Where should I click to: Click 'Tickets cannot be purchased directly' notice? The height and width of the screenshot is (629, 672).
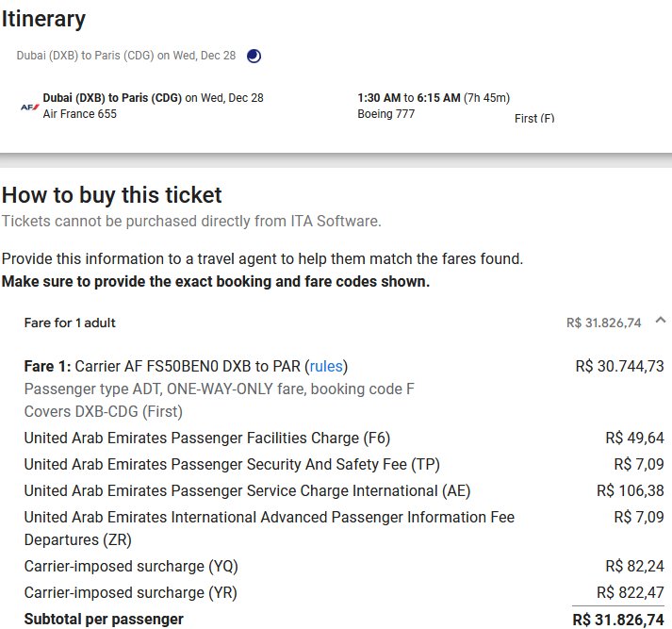[191, 222]
